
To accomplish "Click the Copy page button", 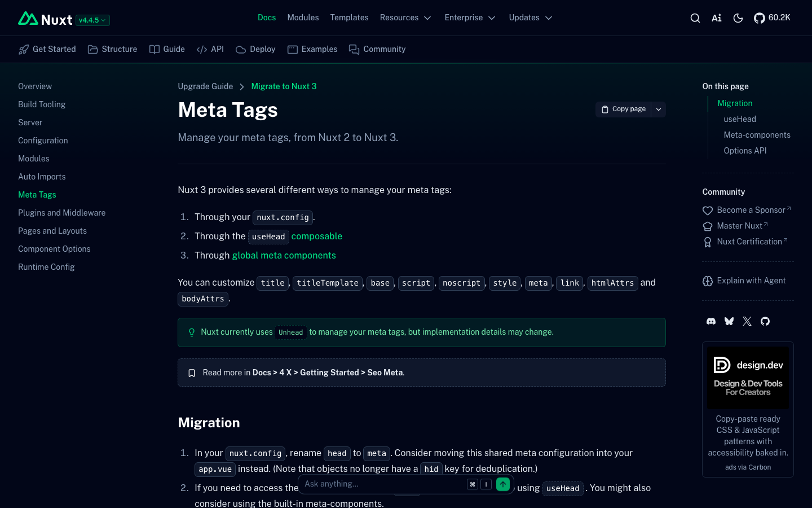I will point(623,110).
